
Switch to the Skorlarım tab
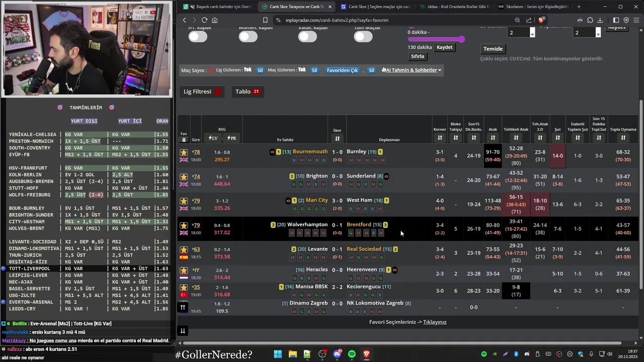tap(533, 7)
